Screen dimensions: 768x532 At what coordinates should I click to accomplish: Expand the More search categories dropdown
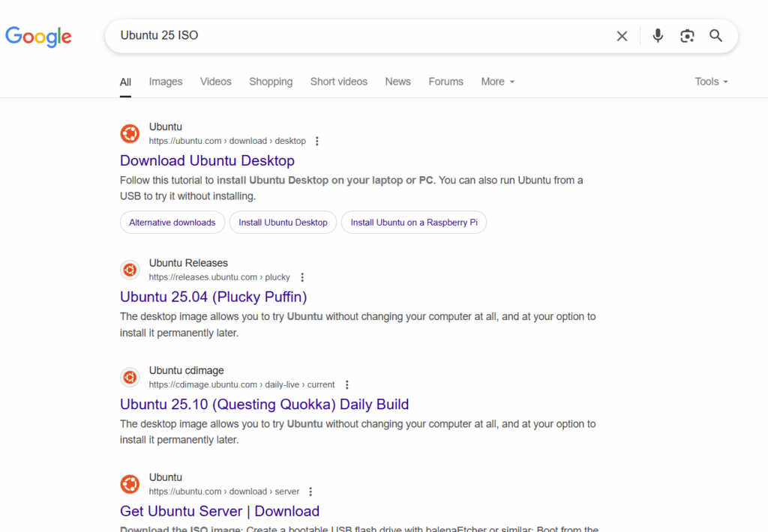(x=498, y=82)
